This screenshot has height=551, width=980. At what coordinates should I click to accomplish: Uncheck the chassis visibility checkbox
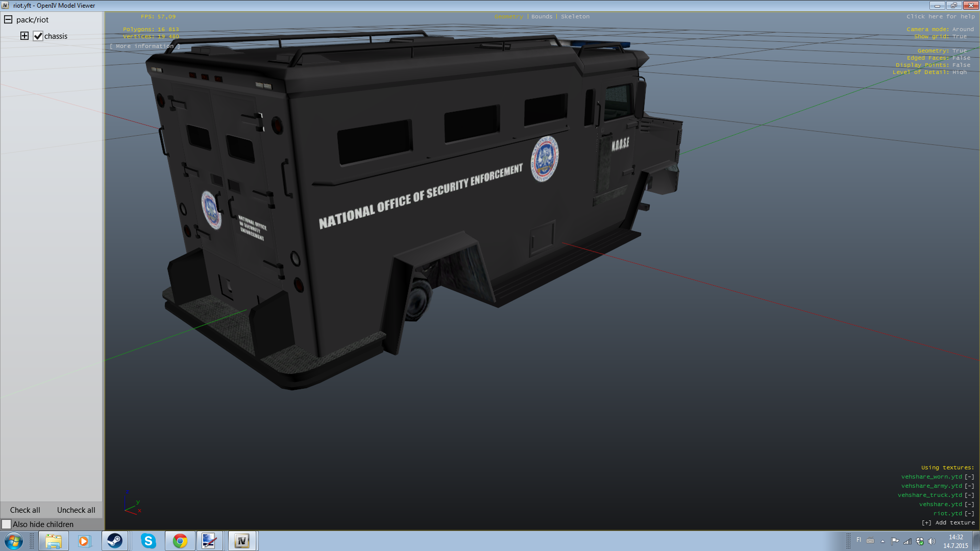(38, 36)
